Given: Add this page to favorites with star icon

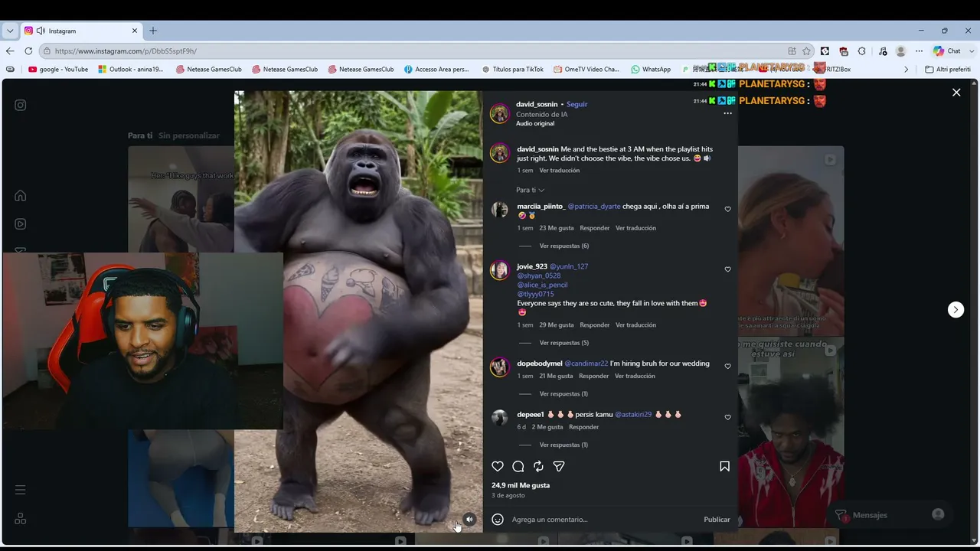Looking at the screenshot, I should pos(807,51).
